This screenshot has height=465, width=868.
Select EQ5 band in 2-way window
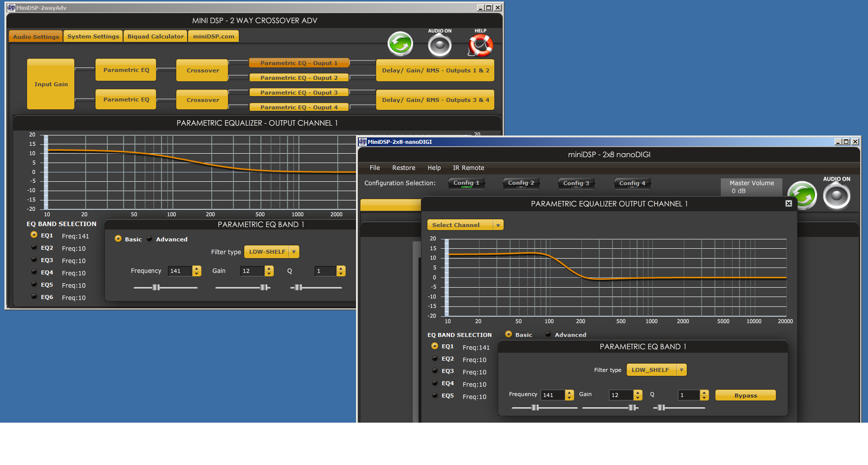tap(34, 284)
